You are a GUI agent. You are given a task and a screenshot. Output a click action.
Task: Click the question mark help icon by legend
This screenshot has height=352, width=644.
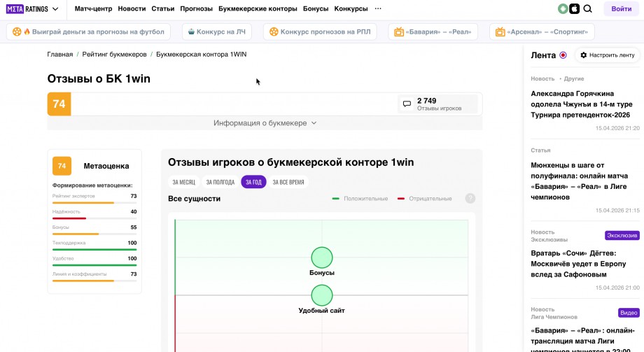coord(470,198)
